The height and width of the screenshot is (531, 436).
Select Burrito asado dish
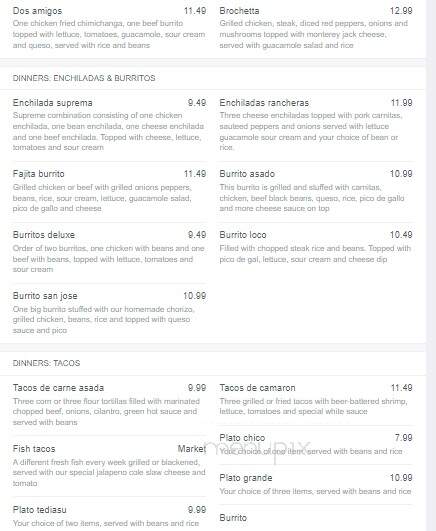(x=247, y=174)
